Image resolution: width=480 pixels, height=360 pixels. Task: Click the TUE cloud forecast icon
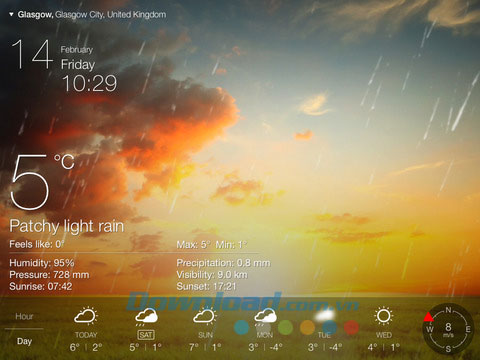click(325, 315)
